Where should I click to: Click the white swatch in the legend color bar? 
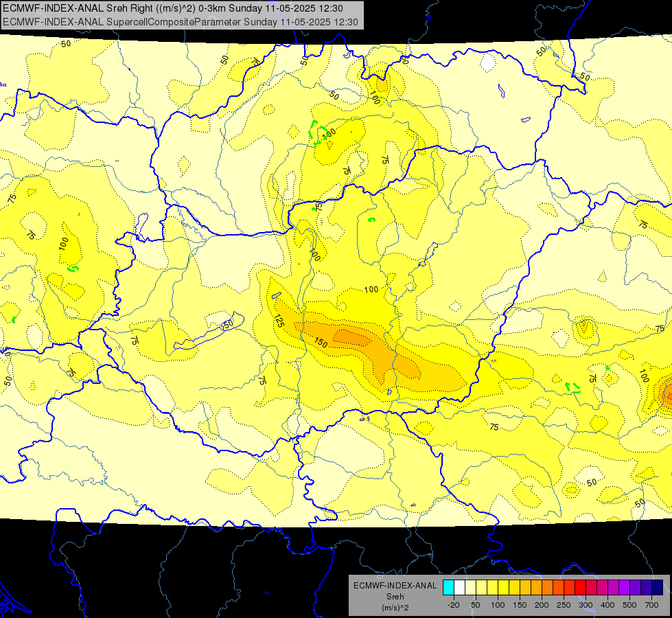(459, 588)
